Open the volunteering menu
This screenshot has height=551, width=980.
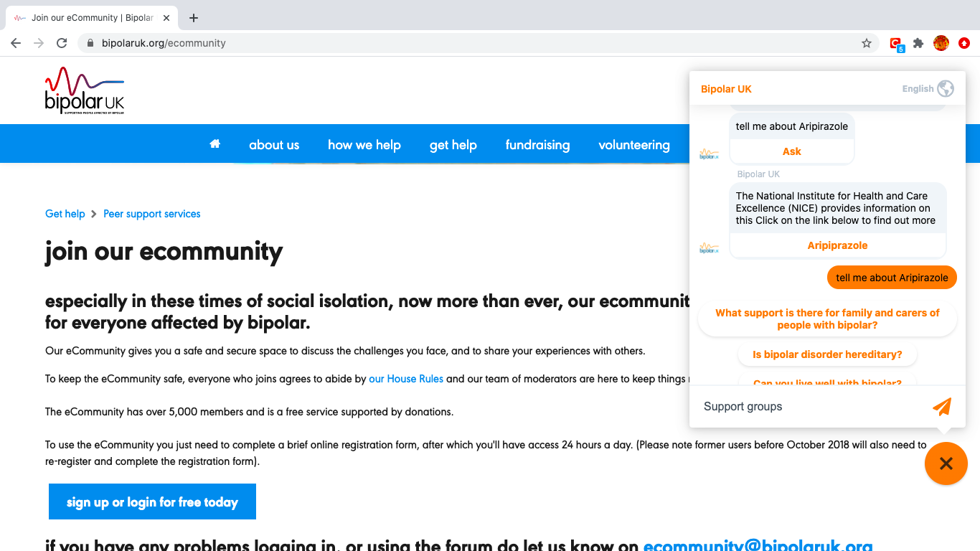[634, 145]
